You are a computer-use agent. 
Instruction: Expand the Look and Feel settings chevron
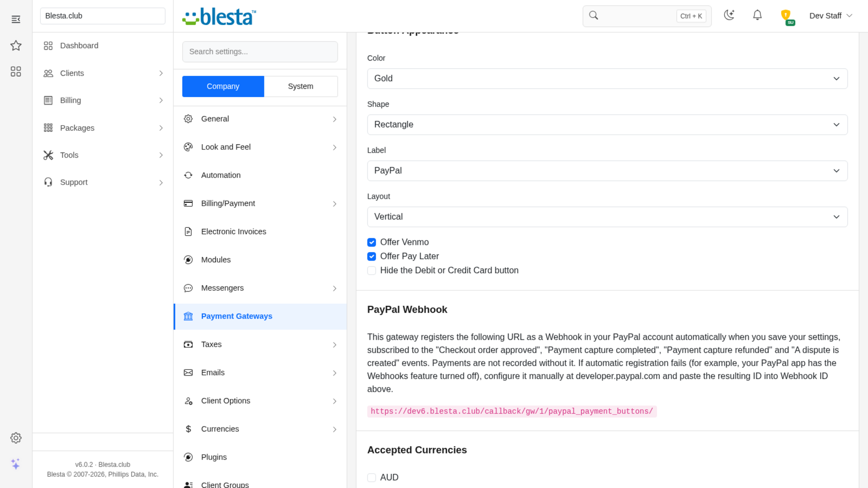pyautogui.click(x=335, y=148)
